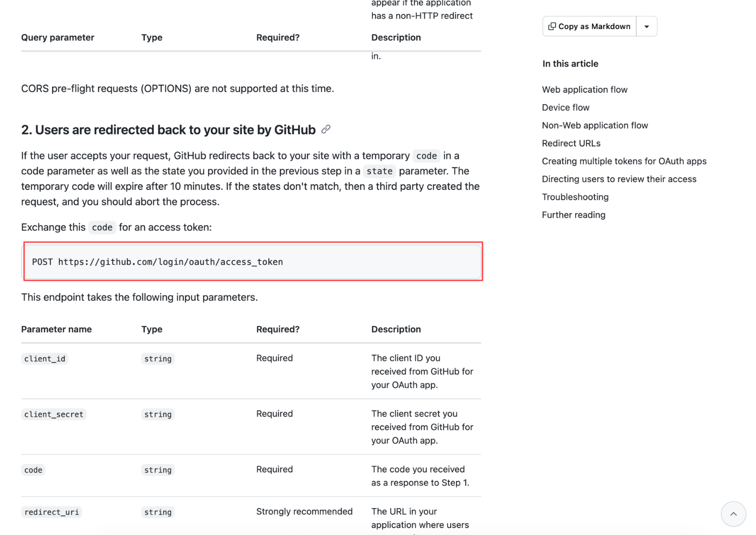Navigate to Redirect URLs section
The image size is (756, 535).
571,143
